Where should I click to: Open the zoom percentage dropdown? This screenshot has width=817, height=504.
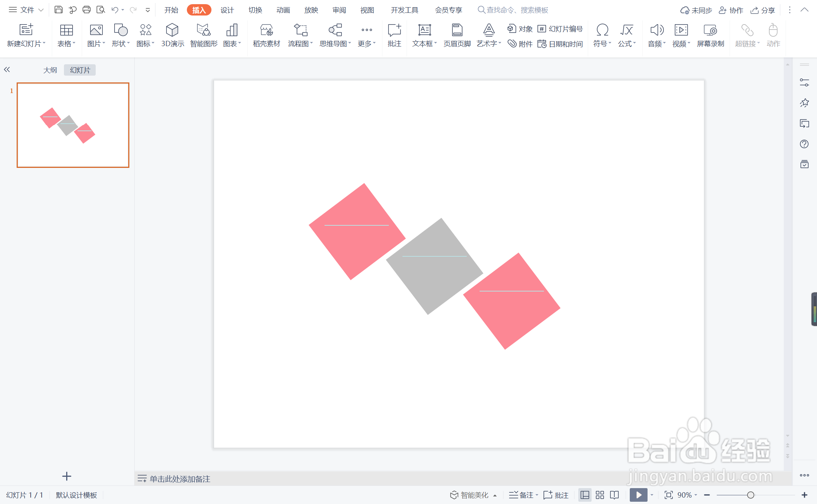click(687, 495)
